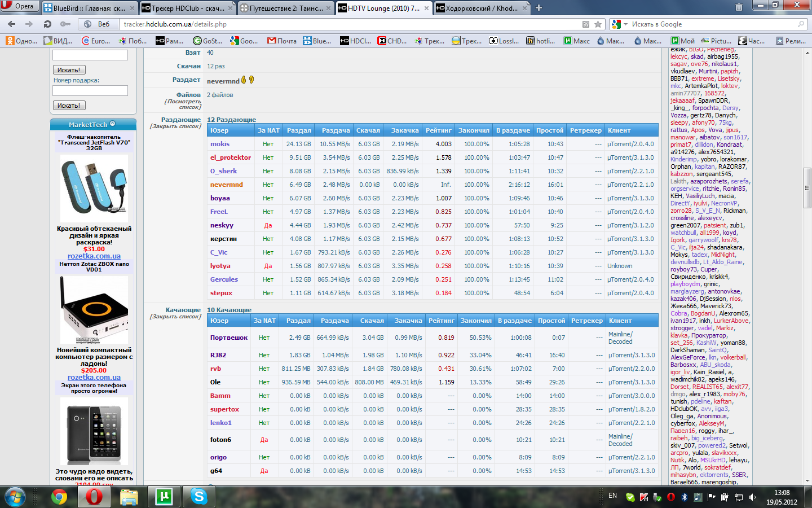Open a new tab with plus button
The image size is (812, 508).
pyautogui.click(x=539, y=7)
